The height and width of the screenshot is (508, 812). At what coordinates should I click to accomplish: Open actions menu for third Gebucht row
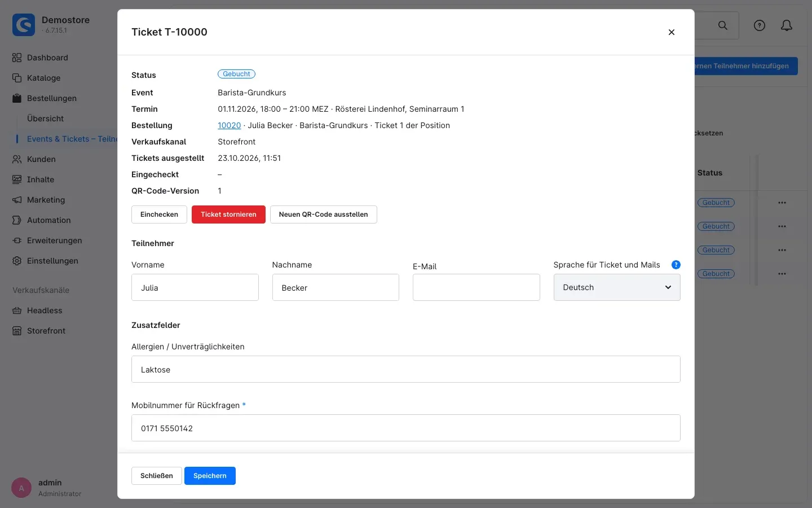[782, 250]
